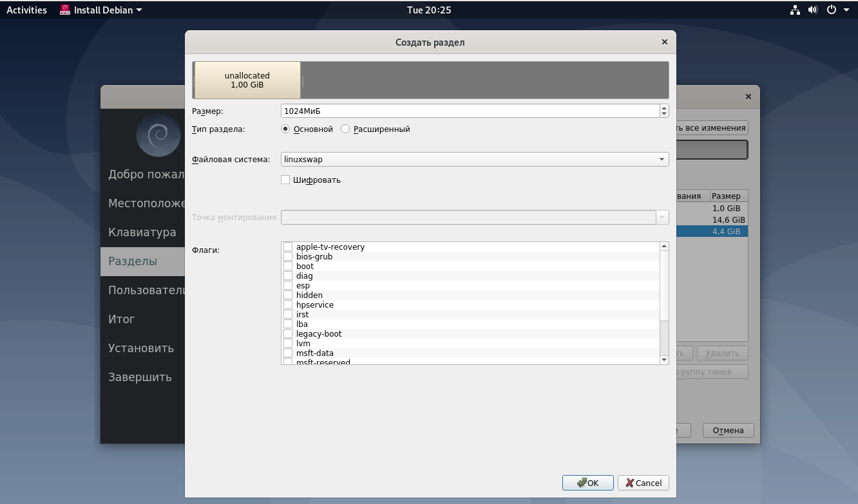Click the scroll-up arrow of flags list

tap(664, 247)
